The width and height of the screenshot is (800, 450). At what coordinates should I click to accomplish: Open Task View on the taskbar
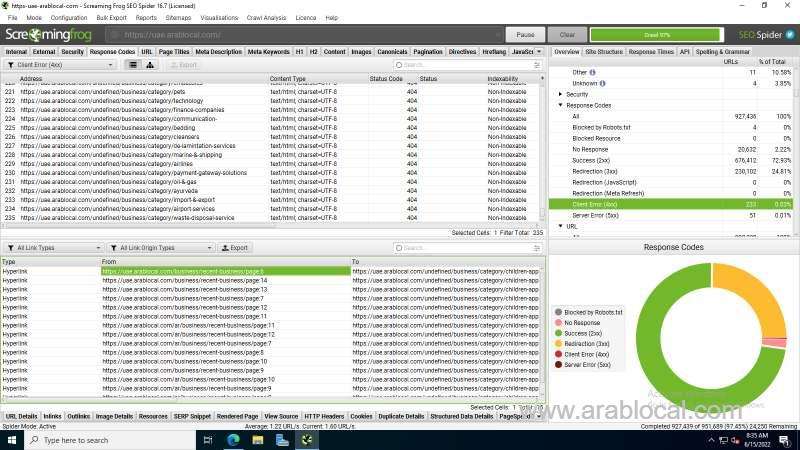pyautogui.click(x=208, y=440)
